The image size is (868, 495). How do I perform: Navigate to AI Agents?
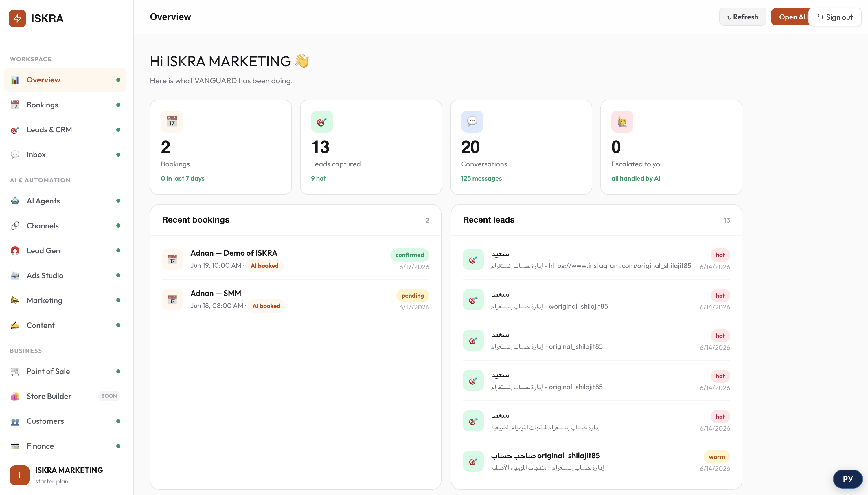[65, 201]
